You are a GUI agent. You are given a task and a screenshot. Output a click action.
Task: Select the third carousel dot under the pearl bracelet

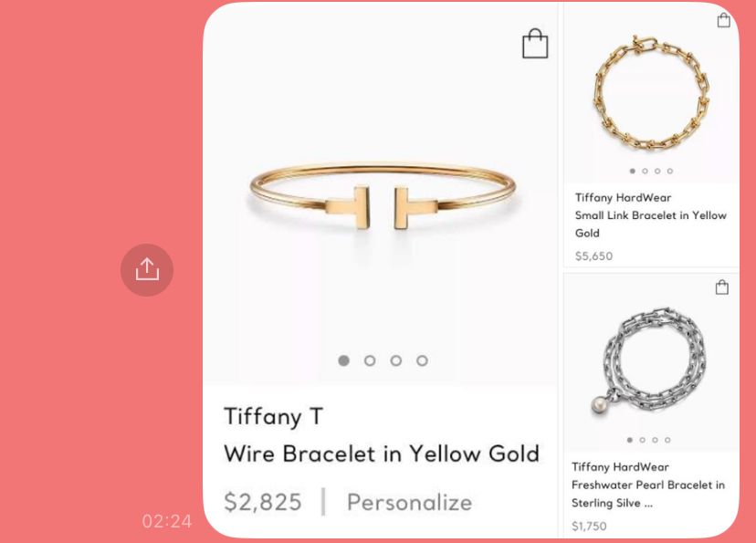pos(655,440)
